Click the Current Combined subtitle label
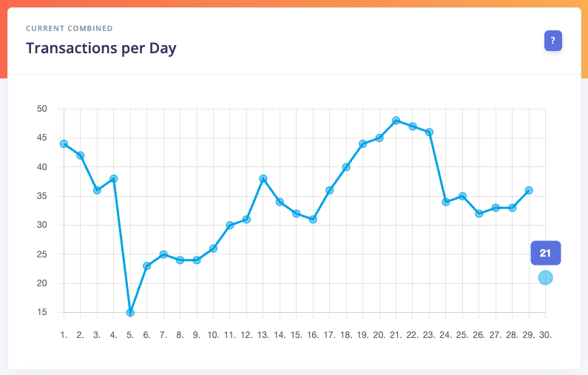588x375 pixels. coord(70,29)
